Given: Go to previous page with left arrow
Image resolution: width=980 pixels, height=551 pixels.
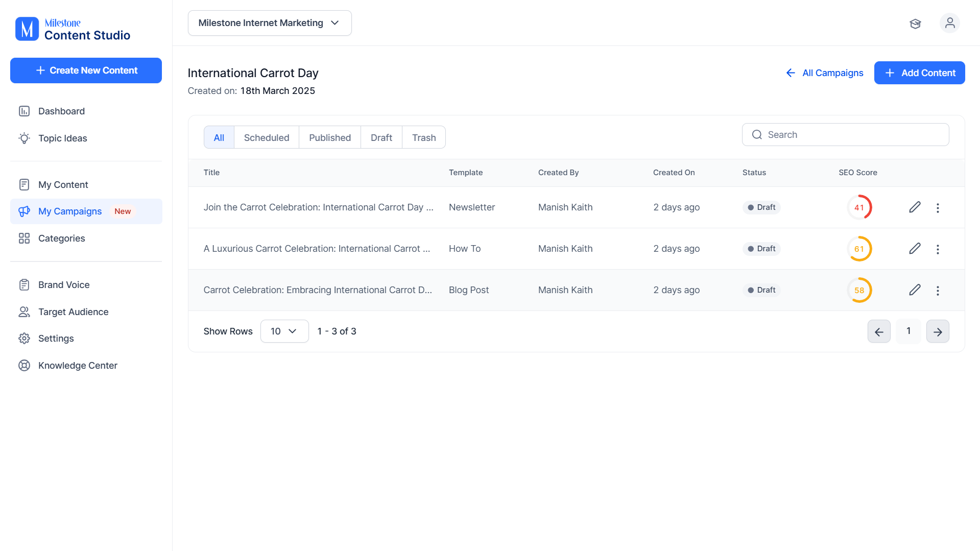Looking at the screenshot, I should coord(879,331).
